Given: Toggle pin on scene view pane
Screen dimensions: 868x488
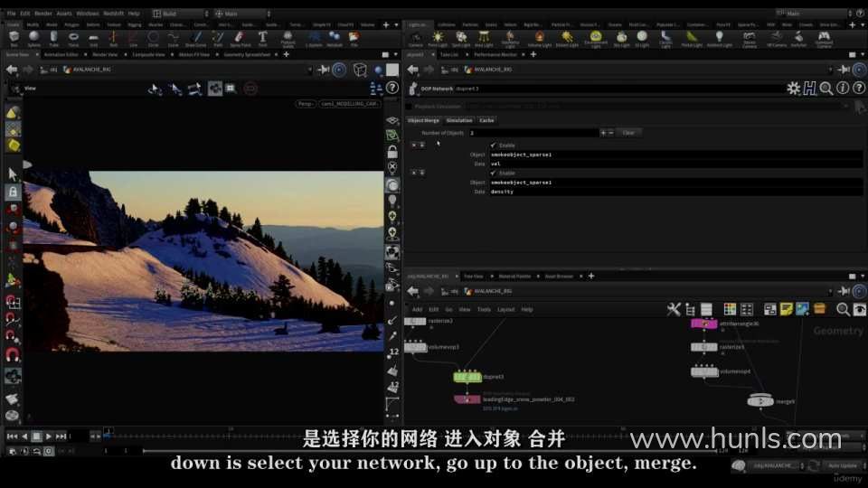Looking at the screenshot, I should click(x=324, y=70).
